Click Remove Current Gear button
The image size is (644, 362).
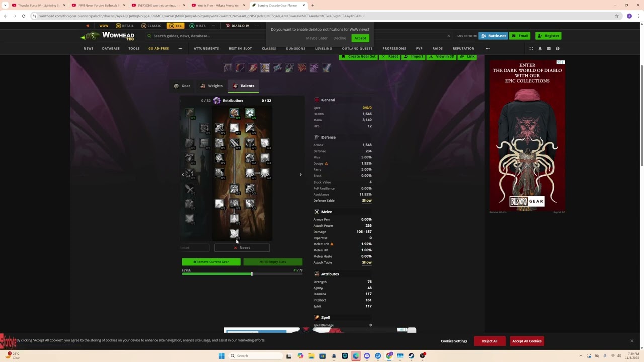coord(211,262)
